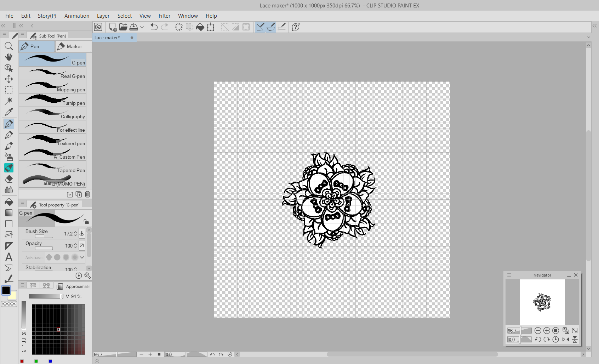Image resolution: width=599 pixels, height=364 pixels.
Task: Open the Filter menu
Action: click(164, 16)
